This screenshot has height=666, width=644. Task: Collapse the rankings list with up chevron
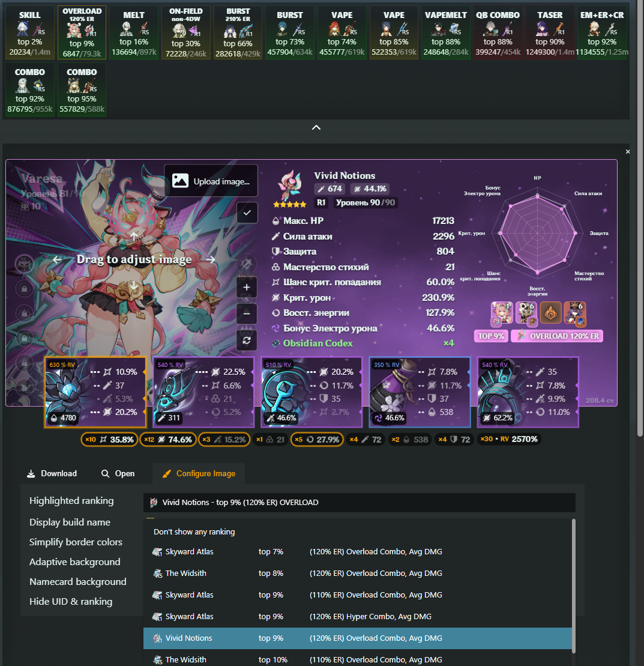[316, 127]
